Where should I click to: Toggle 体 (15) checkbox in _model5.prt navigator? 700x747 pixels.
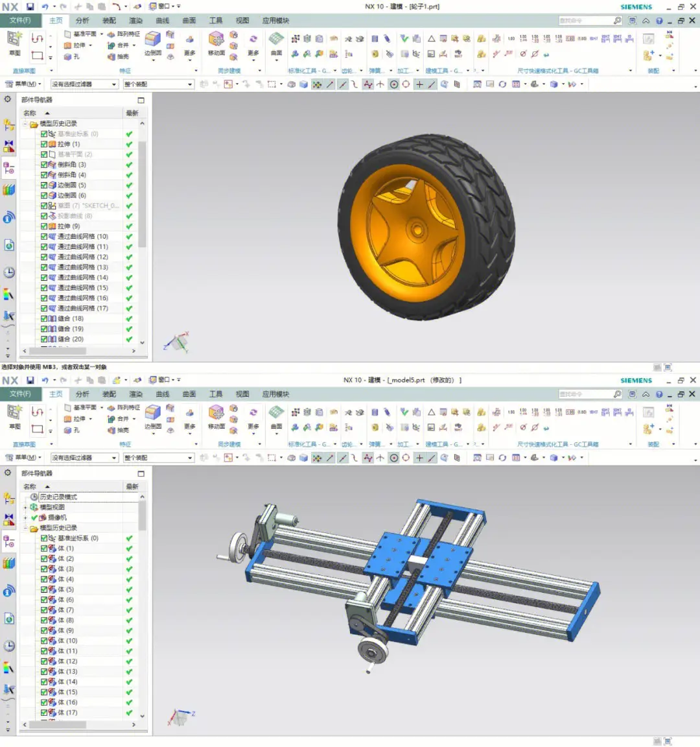coord(44,692)
